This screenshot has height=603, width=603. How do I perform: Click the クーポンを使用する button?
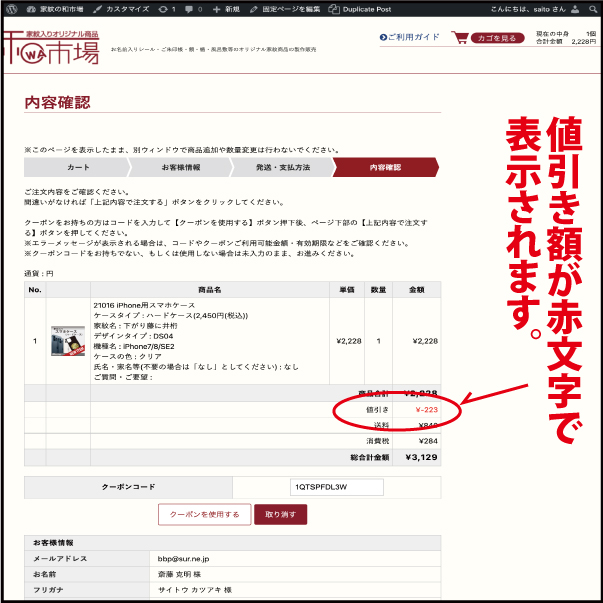(205, 515)
